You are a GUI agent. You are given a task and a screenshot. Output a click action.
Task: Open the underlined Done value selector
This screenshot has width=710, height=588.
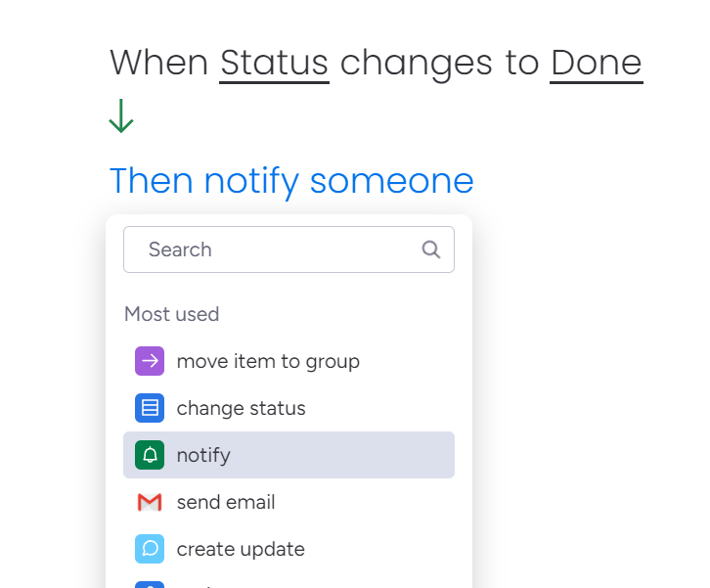pos(597,63)
